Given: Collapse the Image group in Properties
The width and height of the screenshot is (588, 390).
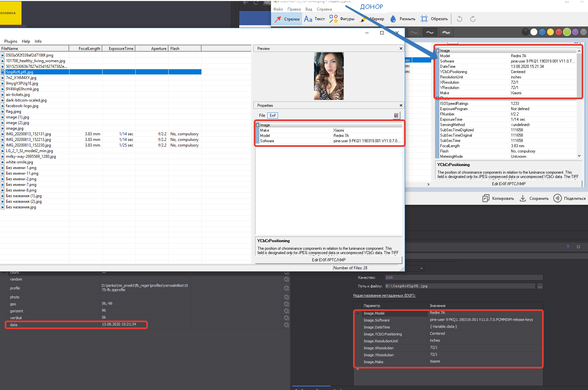Looking at the screenshot, I should 257,125.
